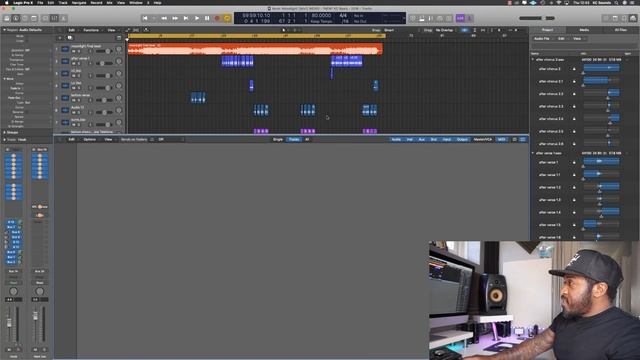Viewport: 640px width, 360px height.
Task: Select the Single mixer view
Action: [278, 140]
